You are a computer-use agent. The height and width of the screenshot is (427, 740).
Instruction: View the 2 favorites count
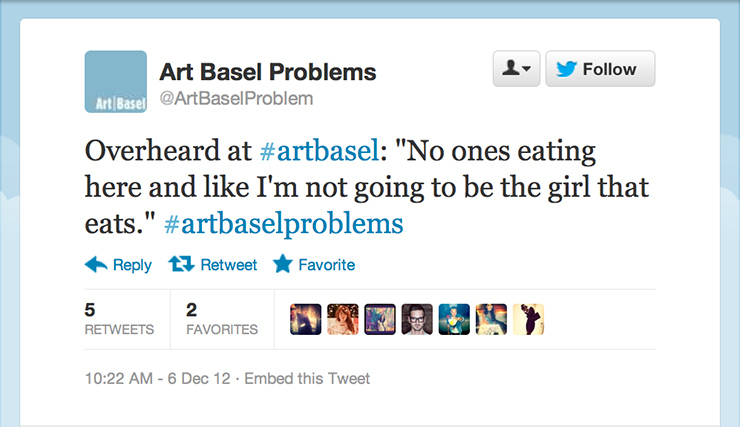(222, 319)
